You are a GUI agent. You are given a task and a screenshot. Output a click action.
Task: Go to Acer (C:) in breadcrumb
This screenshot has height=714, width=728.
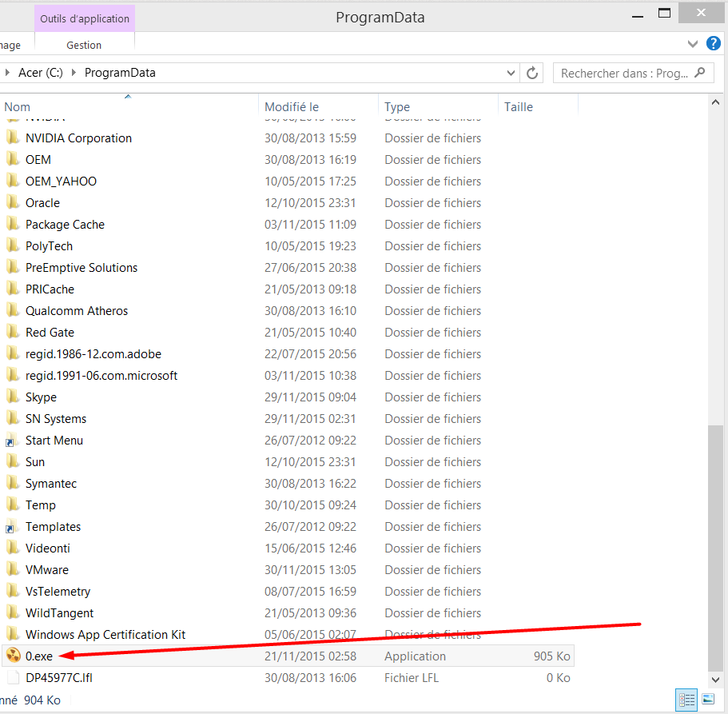pos(41,73)
